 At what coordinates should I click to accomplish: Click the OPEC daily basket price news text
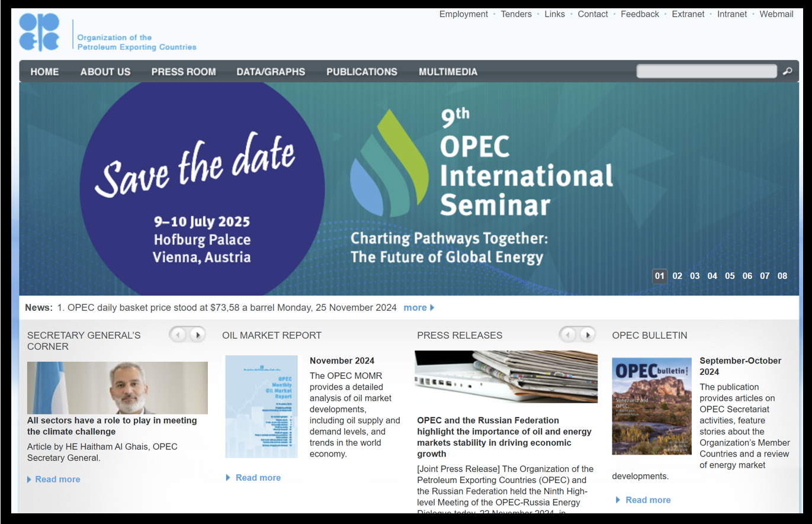point(227,308)
